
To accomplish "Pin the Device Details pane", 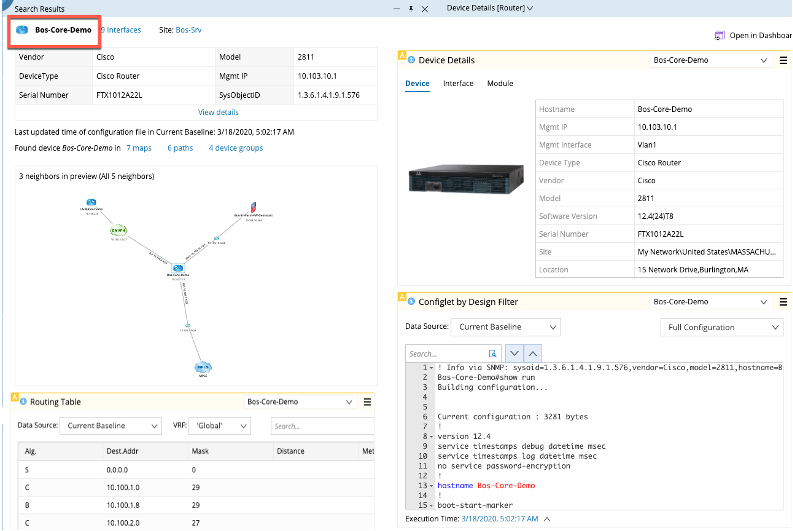I will pyautogui.click(x=411, y=7).
